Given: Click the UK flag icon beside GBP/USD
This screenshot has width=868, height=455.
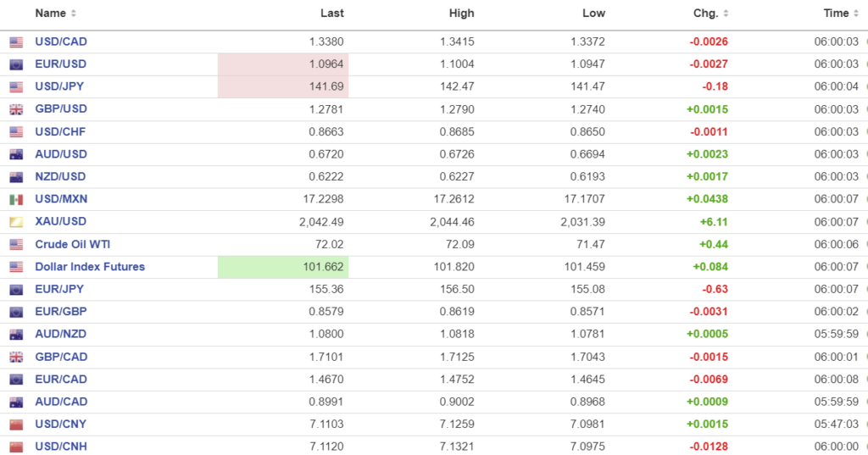Looking at the screenshot, I should (x=16, y=109).
